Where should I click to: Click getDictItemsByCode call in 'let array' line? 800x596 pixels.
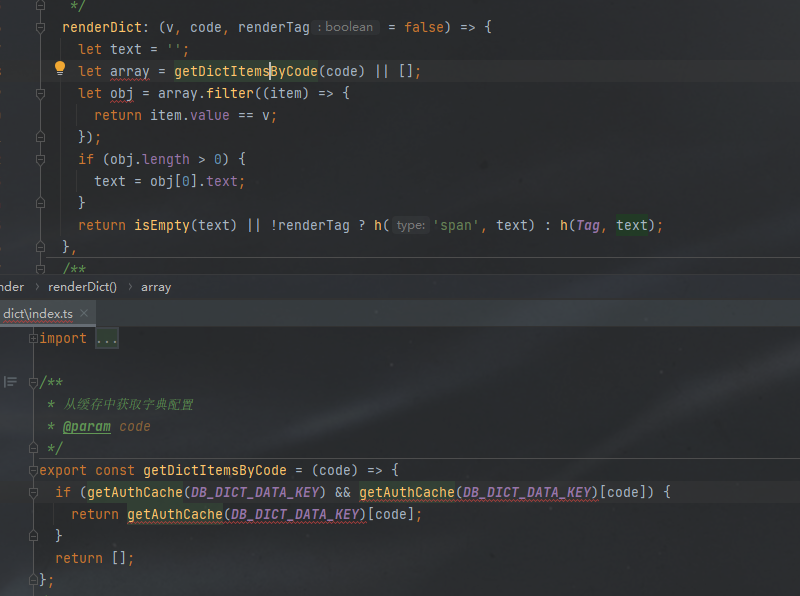coord(245,71)
